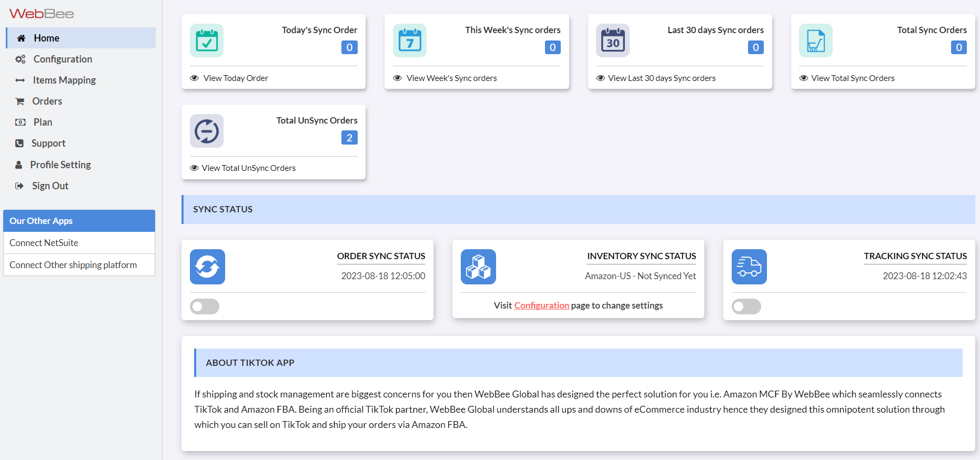Click the Total UnSync Orders icon
980x460 pixels.
(206, 131)
